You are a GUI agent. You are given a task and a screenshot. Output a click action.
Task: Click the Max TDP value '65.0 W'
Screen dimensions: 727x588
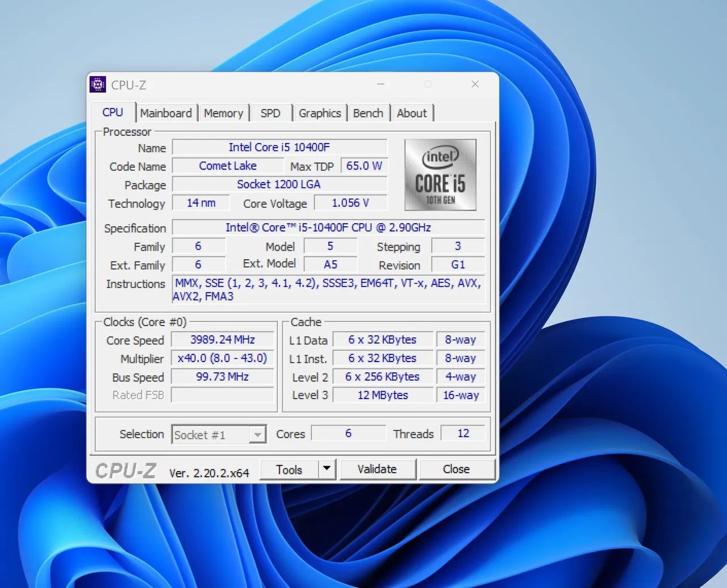tap(364, 166)
